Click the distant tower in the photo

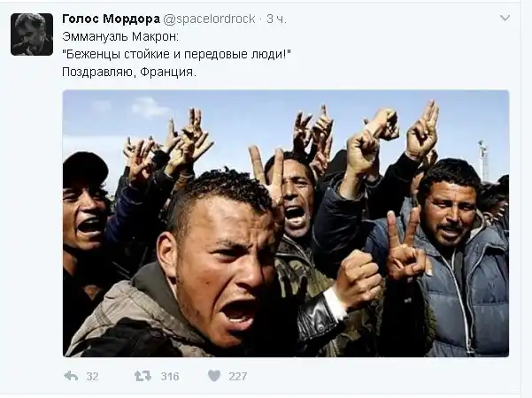pos(484,159)
